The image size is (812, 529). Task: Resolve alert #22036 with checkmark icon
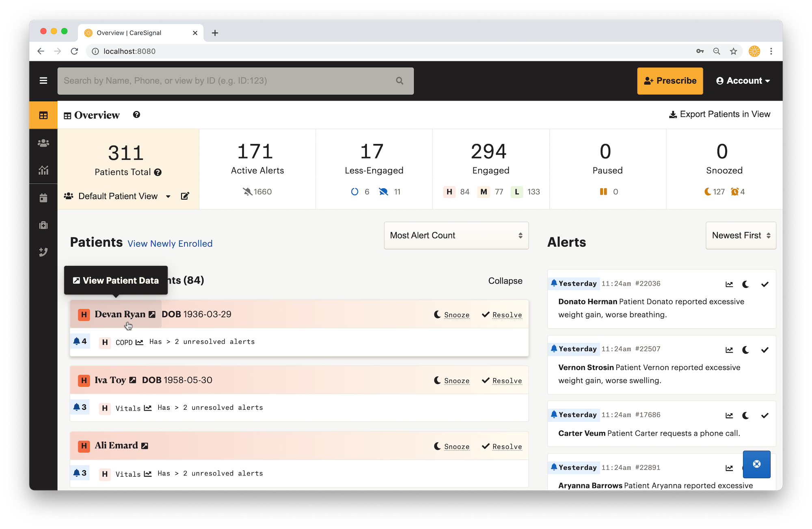pyautogui.click(x=765, y=284)
